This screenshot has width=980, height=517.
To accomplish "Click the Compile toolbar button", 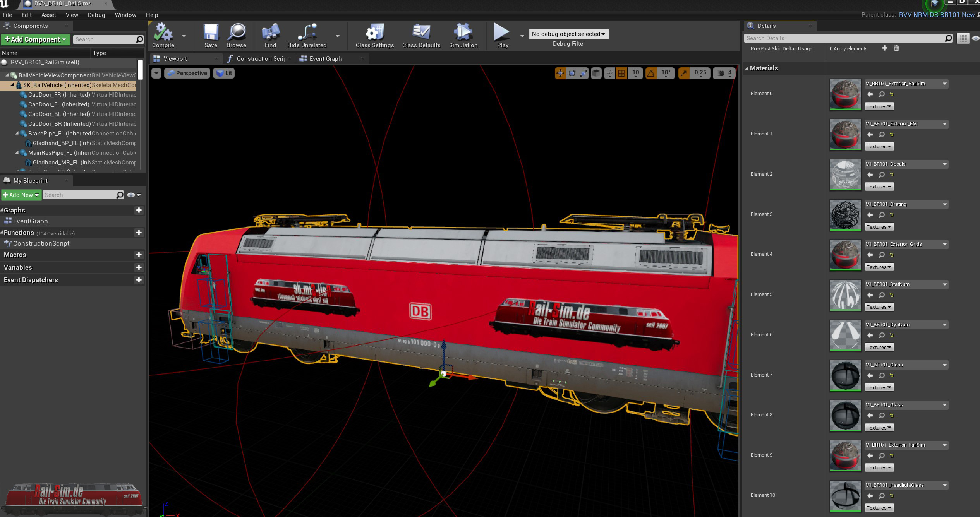I will [x=163, y=35].
